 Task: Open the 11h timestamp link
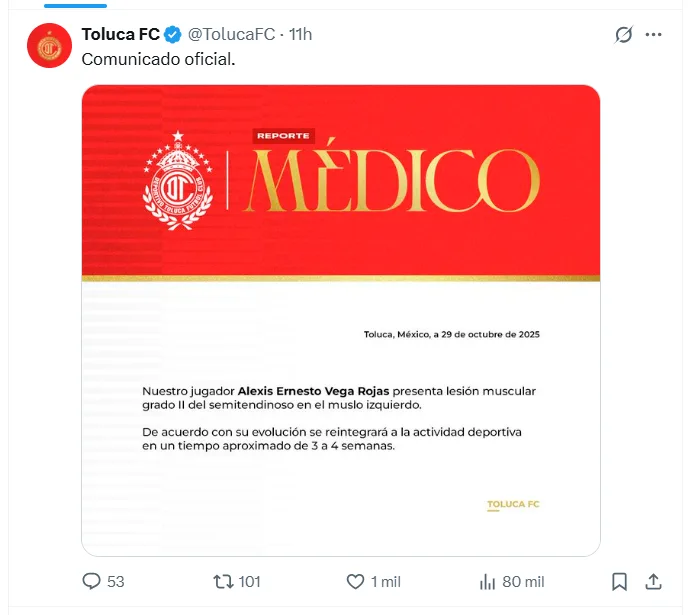(301, 34)
